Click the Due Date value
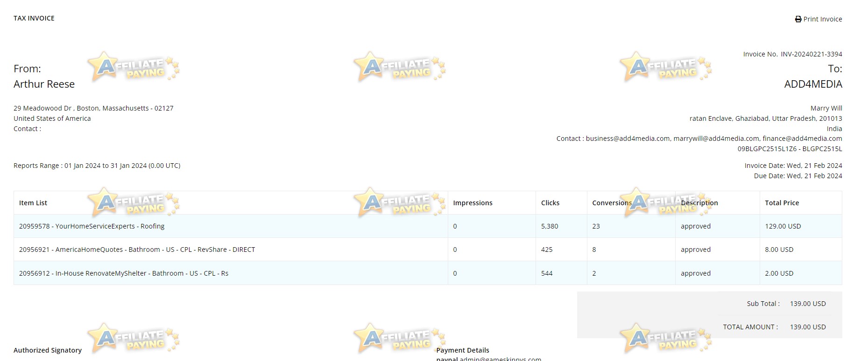Screen dimensions: 868x361 [x=814, y=176]
